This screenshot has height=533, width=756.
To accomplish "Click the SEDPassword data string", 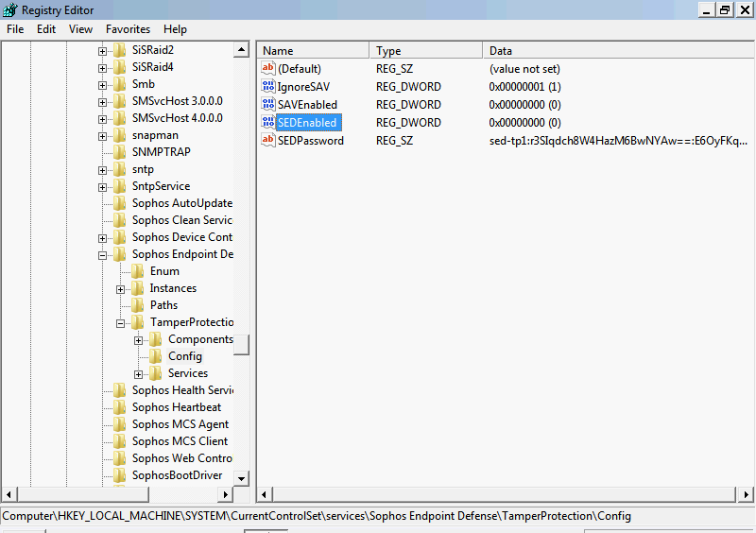I will pos(618,141).
